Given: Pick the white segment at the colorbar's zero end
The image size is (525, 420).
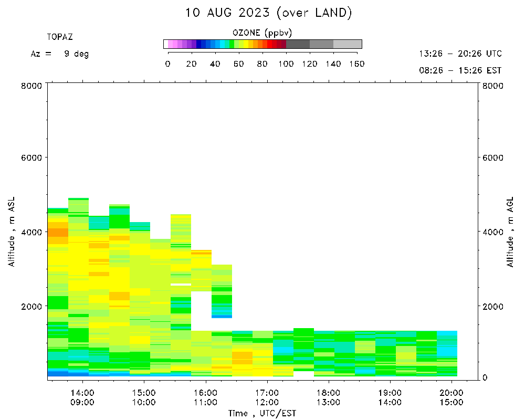Looking at the screenshot, I should [166, 44].
